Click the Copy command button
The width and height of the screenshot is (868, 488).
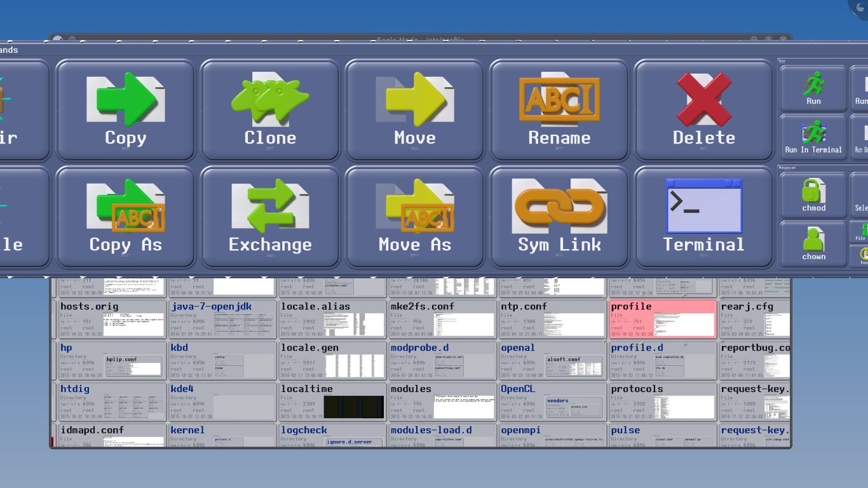click(x=125, y=111)
